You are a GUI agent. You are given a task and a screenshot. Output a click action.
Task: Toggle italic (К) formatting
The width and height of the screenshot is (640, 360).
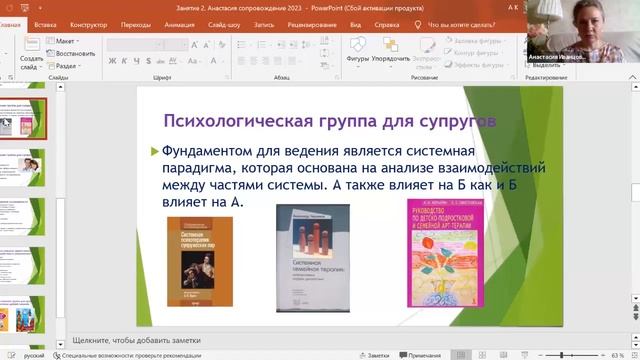pyautogui.click(x=124, y=61)
